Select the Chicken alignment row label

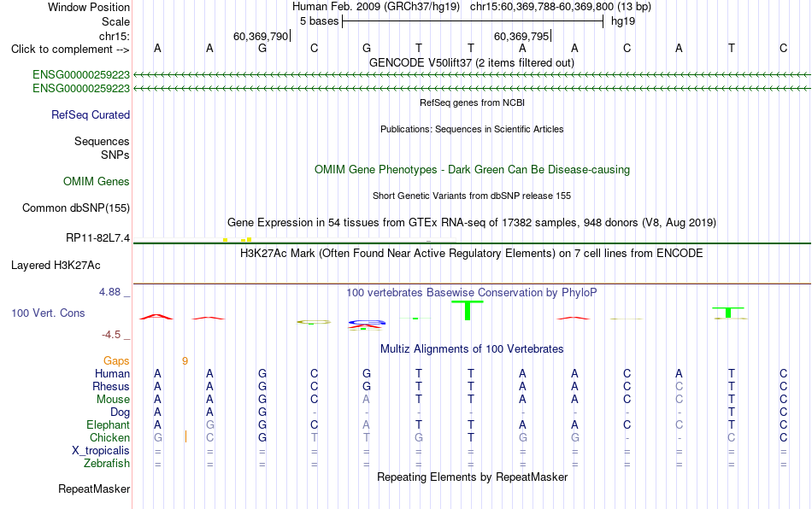click(109, 437)
